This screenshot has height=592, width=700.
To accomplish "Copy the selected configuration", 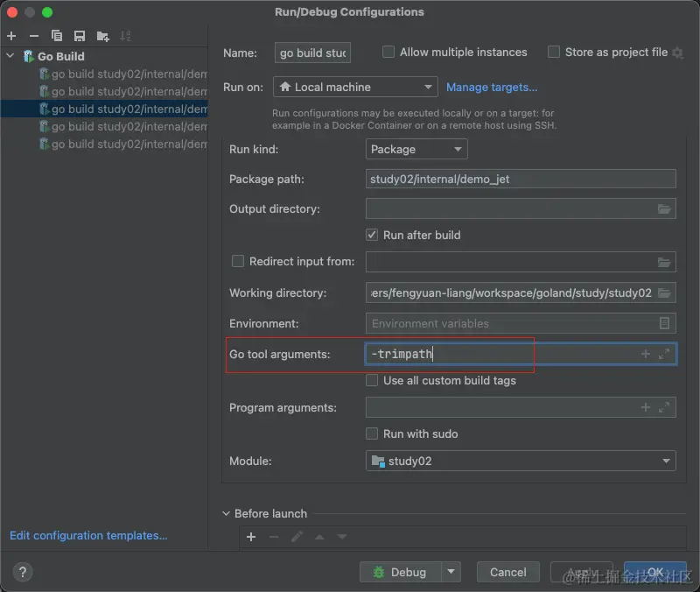I will (57, 36).
